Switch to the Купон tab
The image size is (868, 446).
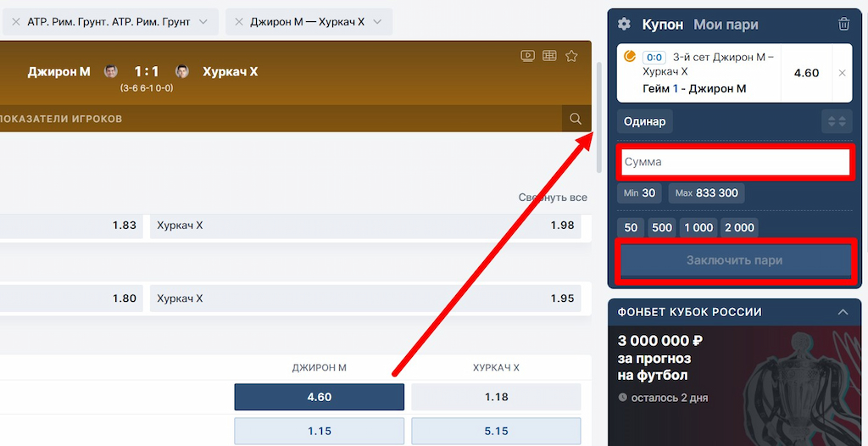point(663,25)
